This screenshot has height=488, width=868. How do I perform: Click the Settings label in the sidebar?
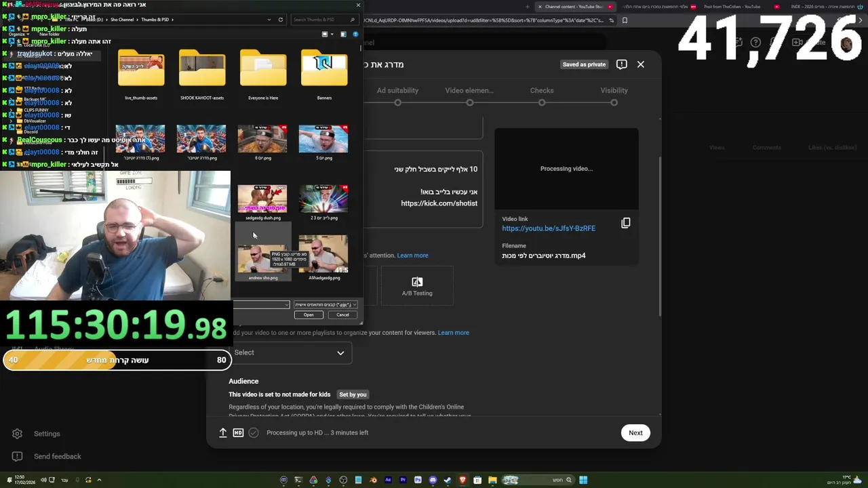tap(47, 434)
